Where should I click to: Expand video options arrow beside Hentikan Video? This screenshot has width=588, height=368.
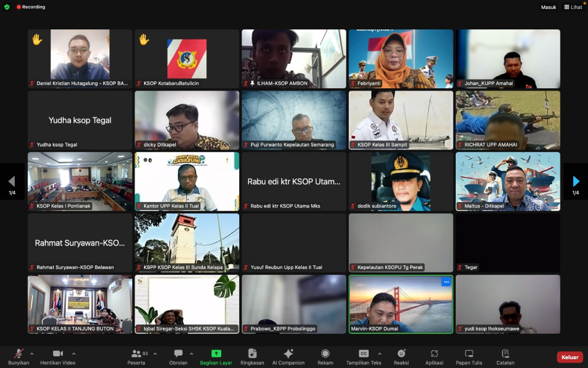coord(74,353)
